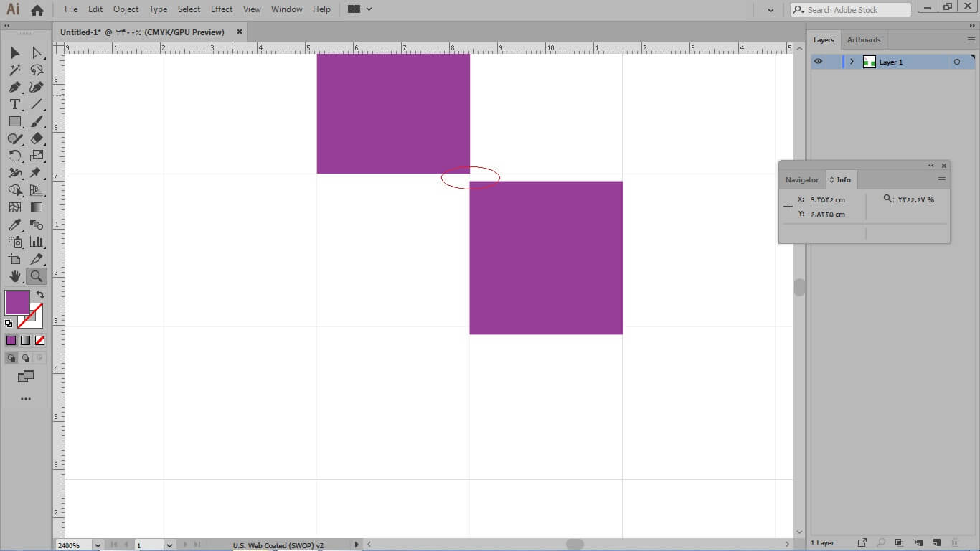This screenshot has width=980, height=551.
Task: Select the Pen tool
Action: [14, 88]
